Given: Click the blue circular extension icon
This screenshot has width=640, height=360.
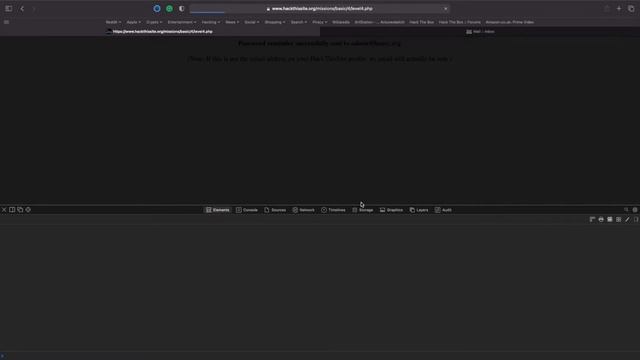Looking at the screenshot, I should click(x=157, y=9).
